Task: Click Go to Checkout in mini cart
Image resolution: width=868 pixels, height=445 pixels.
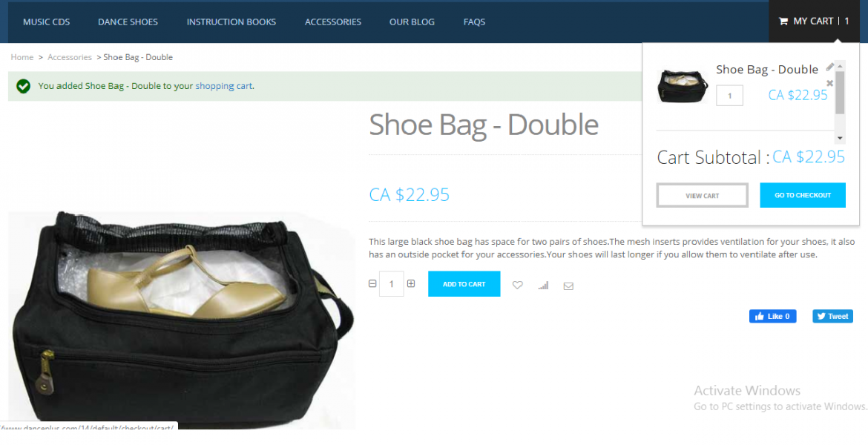Action: point(803,195)
